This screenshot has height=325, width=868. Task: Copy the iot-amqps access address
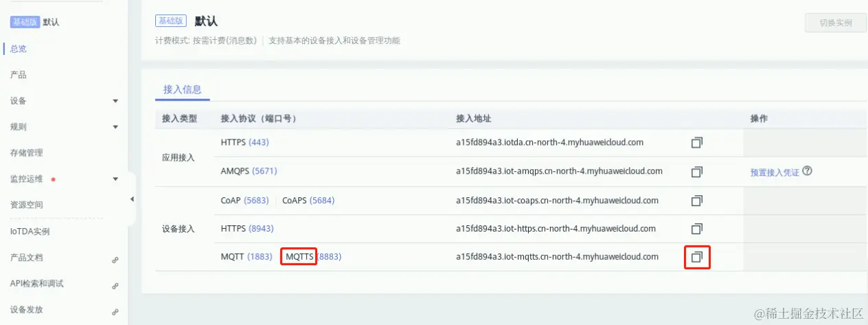point(697,171)
